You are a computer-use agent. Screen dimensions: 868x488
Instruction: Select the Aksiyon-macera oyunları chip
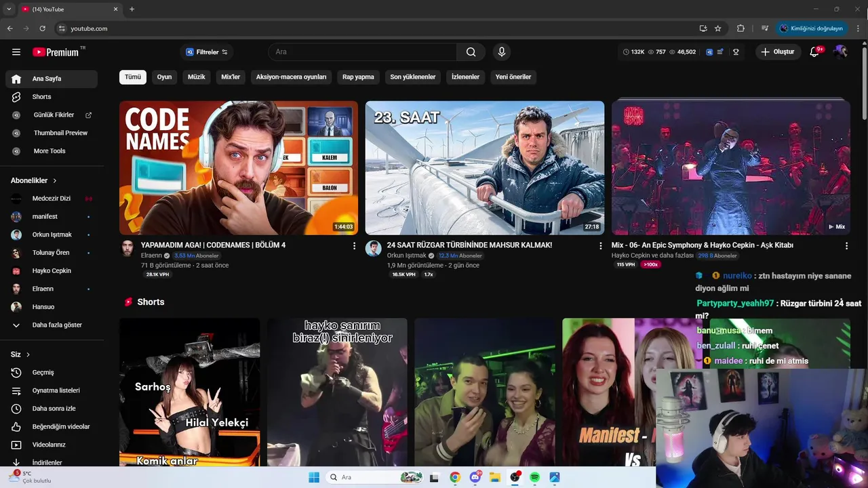[291, 77]
